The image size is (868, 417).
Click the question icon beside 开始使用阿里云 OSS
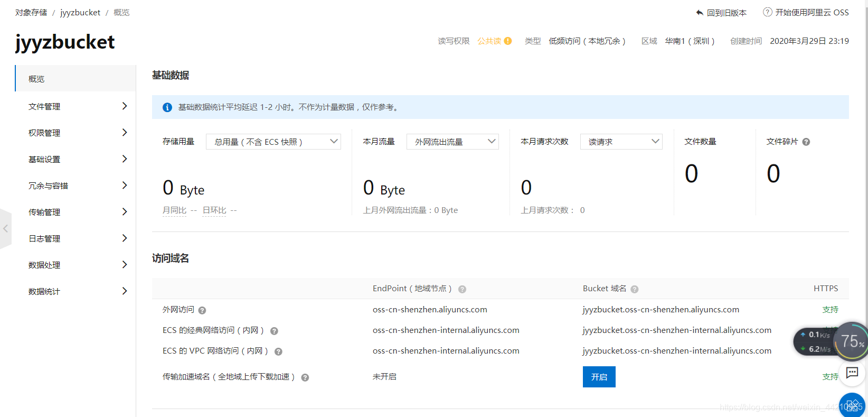click(768, 12)
